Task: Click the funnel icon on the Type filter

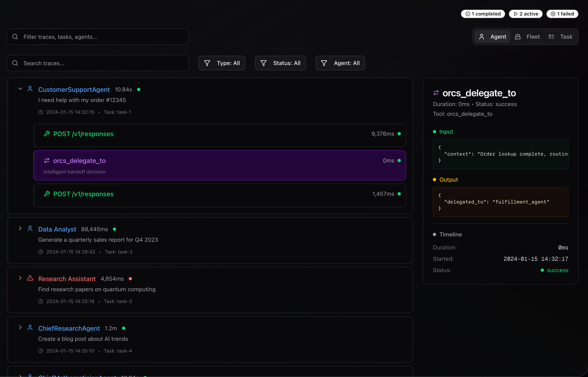Action: (207, 63)
